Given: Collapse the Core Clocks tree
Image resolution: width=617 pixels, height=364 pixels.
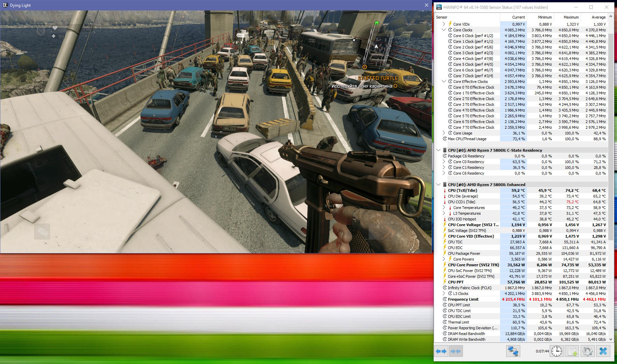Looking at the screenshot, I should tap(444, 30).
